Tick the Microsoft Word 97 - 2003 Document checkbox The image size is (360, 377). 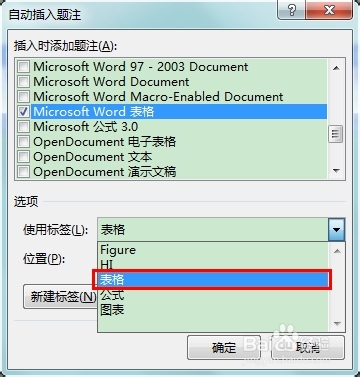23,67
